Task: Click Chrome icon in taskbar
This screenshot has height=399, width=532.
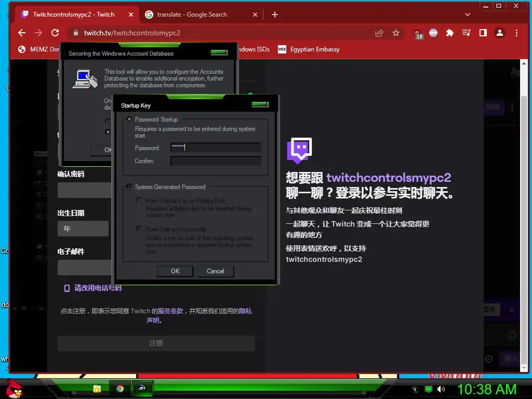Action: point(120,389)
